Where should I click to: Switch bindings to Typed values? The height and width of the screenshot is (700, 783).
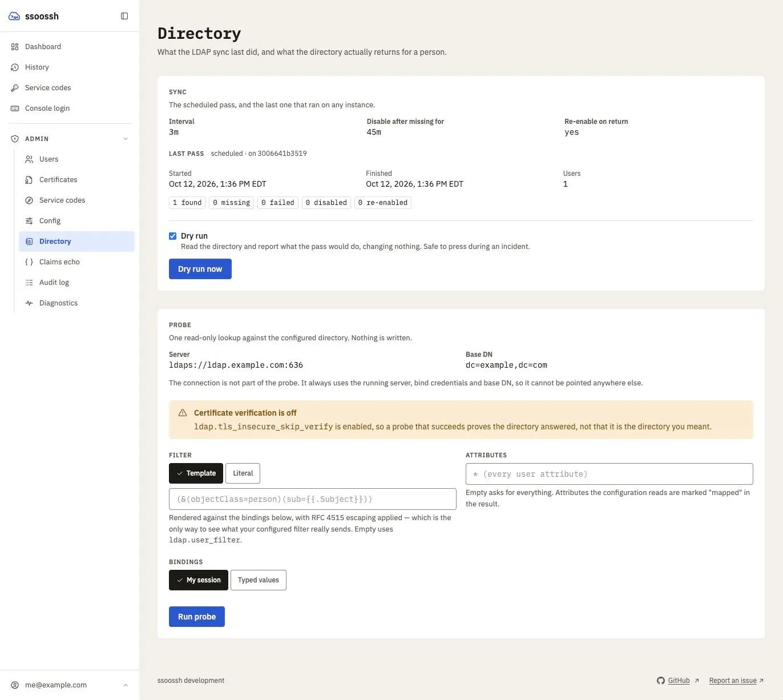(258, 580)
